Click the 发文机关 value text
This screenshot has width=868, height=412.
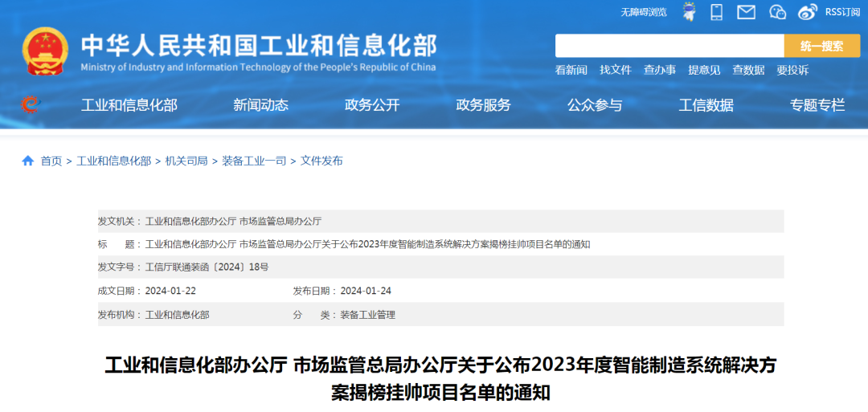(233, 221)
